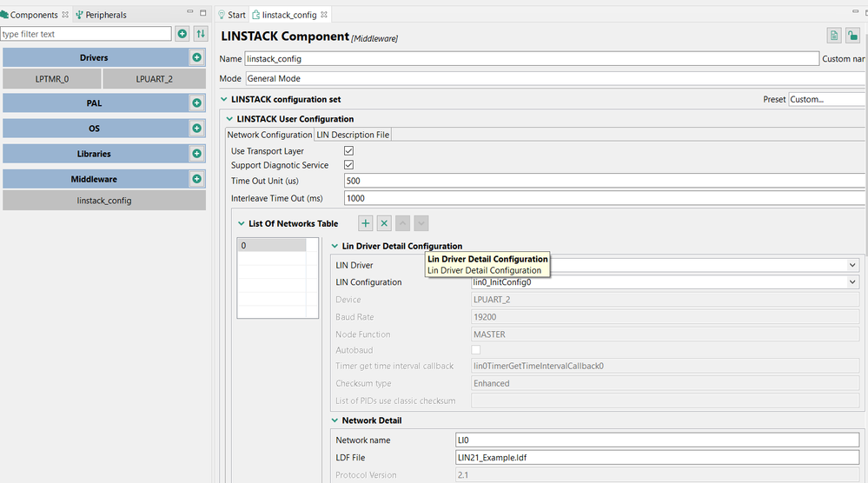Minimize the editor area
The image size is (868, 483).
point(855,11)
